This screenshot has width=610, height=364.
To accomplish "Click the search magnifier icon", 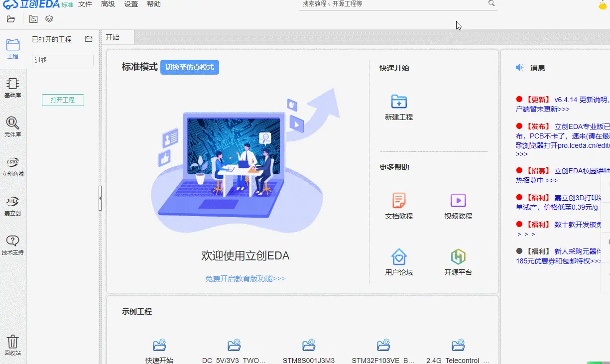I will 491,3.
